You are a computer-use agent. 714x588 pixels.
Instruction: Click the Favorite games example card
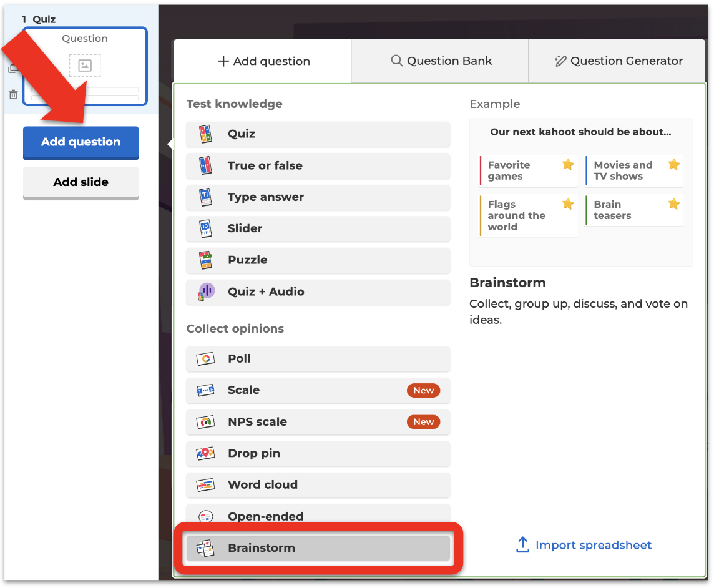pos(528,171)
